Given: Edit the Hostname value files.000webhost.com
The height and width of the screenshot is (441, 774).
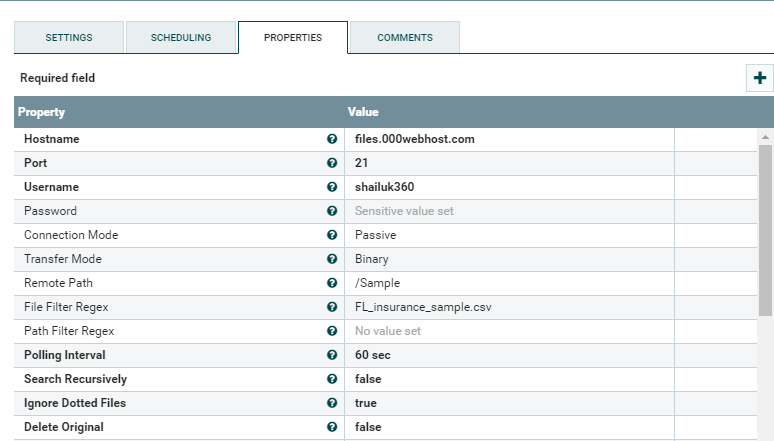Looking at the screenshot, I should pyautogui.click(x=415, y=139).
